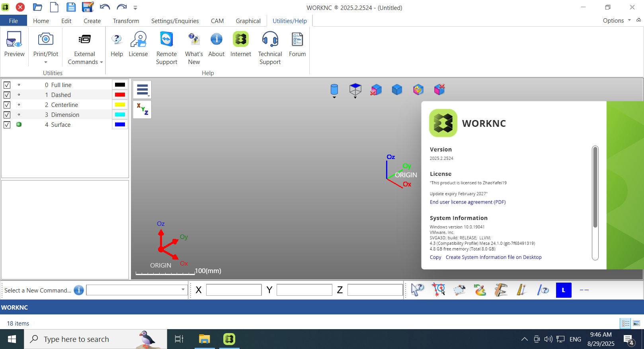This screenshot has height=349, width=644.
Task: Click the Copy system information link
Action: tap(435, 257)
